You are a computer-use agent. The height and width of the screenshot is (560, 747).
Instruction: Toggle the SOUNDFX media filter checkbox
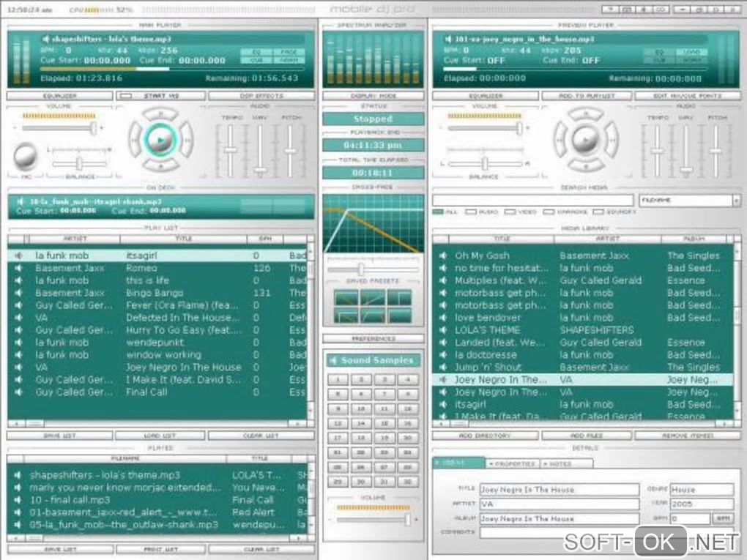click(x=598, y=212)
